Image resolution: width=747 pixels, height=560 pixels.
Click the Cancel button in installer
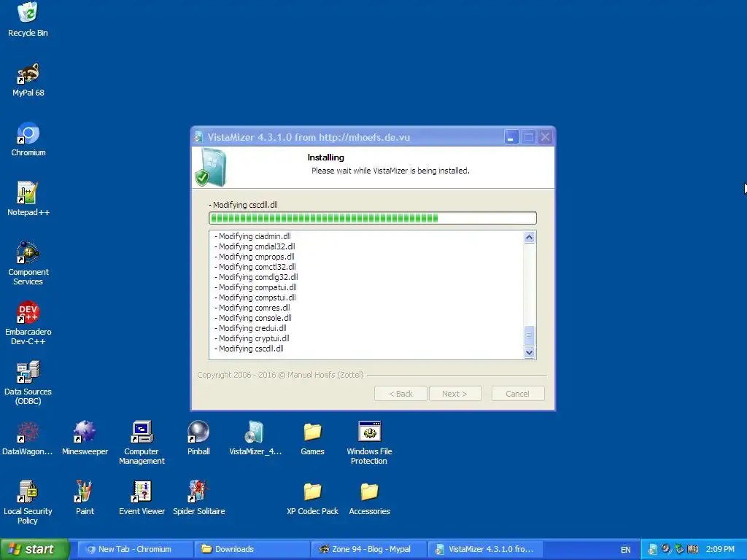tap(518, 393)
